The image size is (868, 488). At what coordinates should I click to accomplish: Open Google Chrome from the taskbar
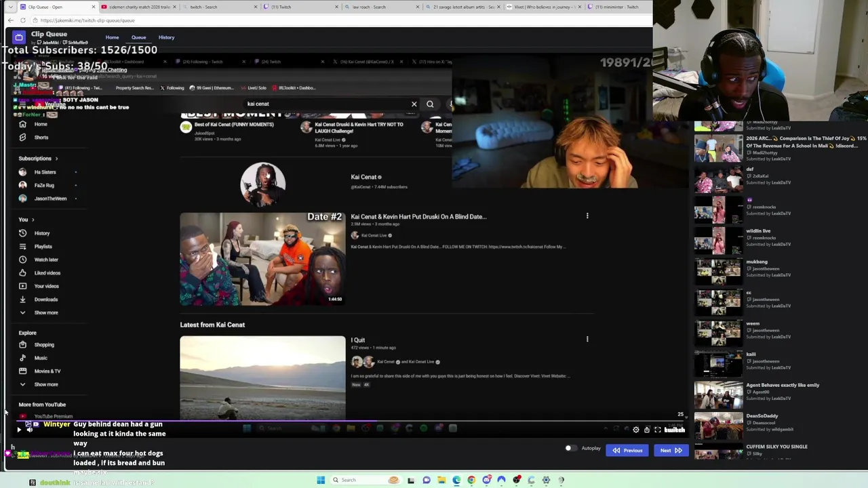coord(471,480)
